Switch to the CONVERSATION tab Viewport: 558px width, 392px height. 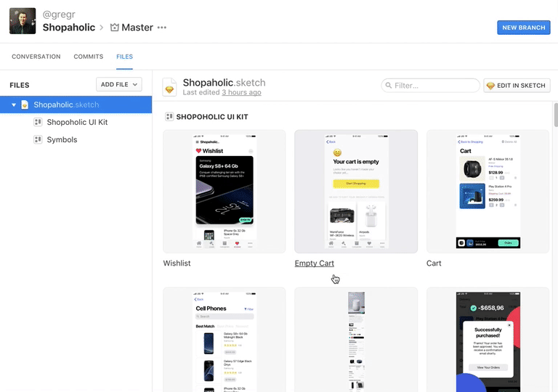[36, 57]
